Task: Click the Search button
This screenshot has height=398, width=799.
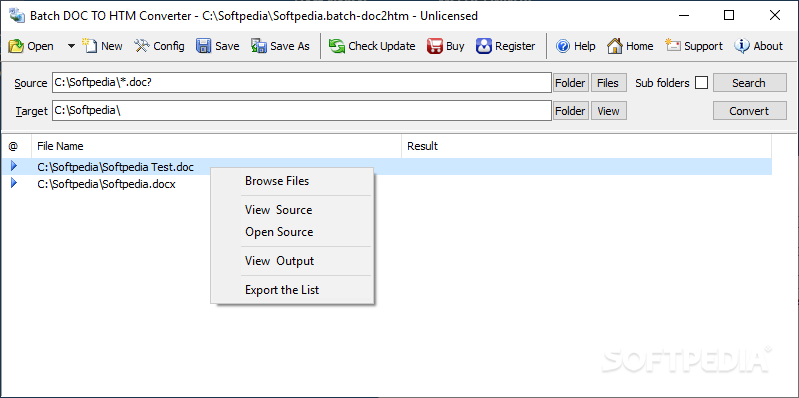Action: point(750,83)
